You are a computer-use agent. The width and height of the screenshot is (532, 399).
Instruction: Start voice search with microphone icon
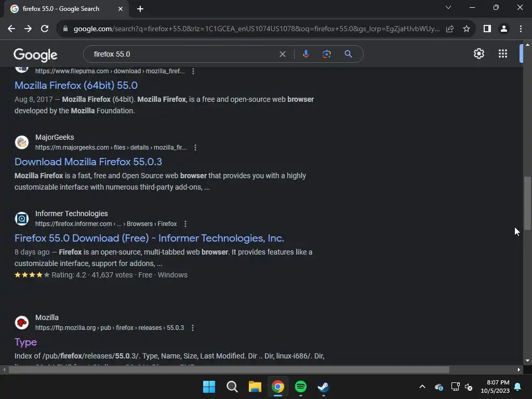[x=305, y=54]
